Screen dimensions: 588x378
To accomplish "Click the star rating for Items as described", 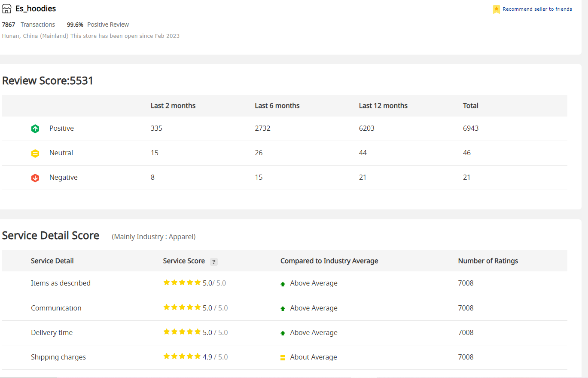I will coord(182,283).
